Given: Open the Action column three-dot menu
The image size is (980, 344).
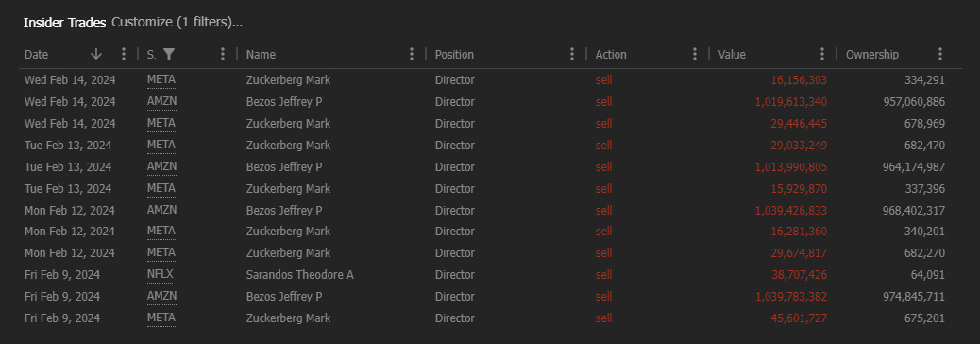Looking at the screenshot, I should coord(694,55).
